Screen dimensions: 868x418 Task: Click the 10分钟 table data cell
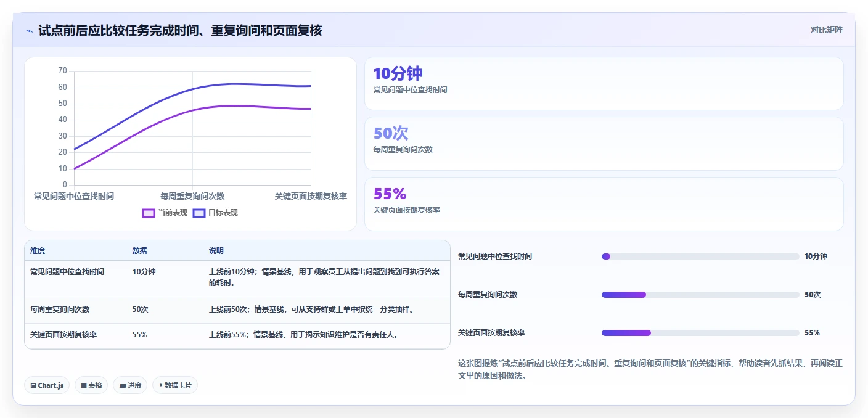[144, 272]
